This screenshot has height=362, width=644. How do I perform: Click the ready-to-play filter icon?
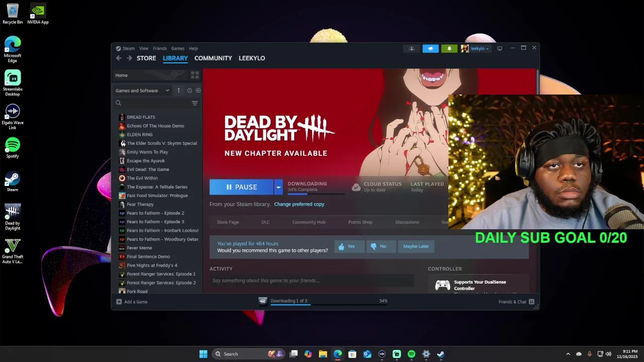click(x=198, y=90)
